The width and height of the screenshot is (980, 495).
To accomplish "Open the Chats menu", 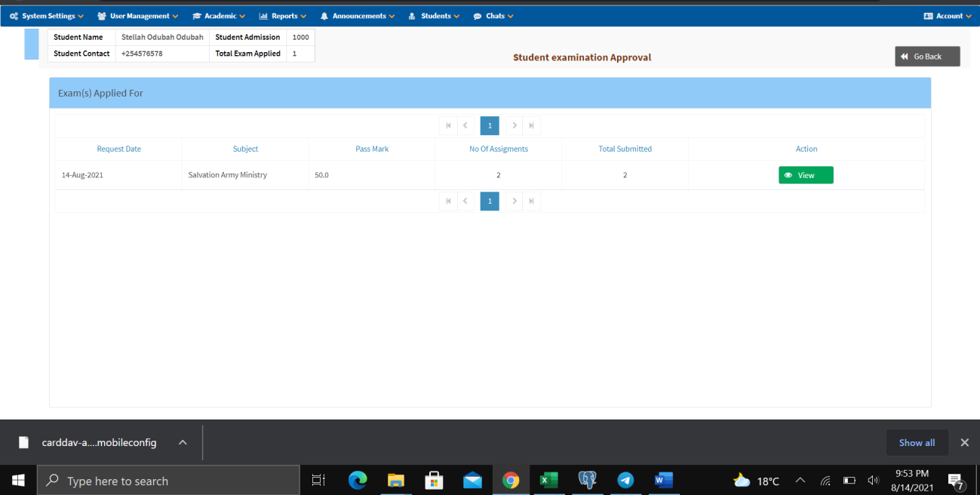I will pos(493,16).
